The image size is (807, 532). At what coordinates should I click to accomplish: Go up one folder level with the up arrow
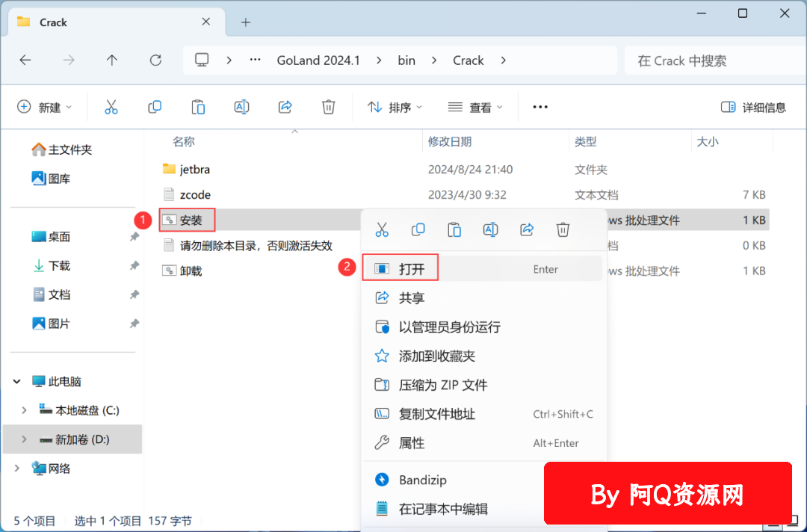point(111,61)
